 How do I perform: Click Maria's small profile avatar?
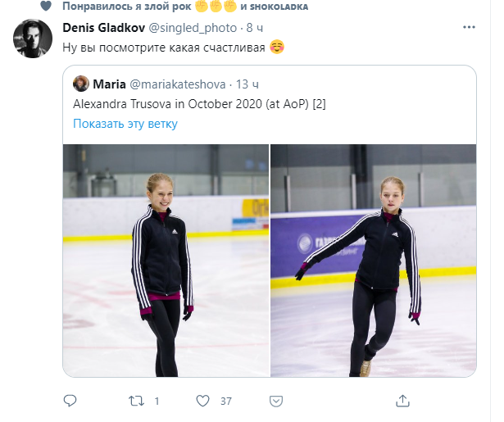point(81,84)
